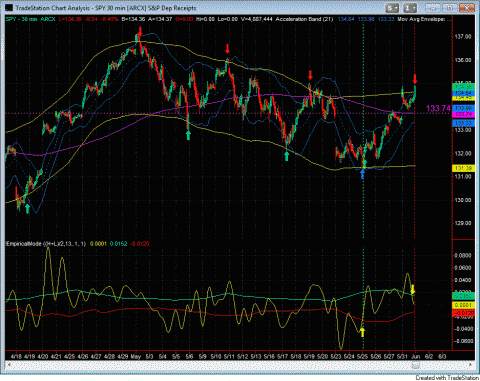Select the Mov Avg Envelope indicator label

(421, 19)
